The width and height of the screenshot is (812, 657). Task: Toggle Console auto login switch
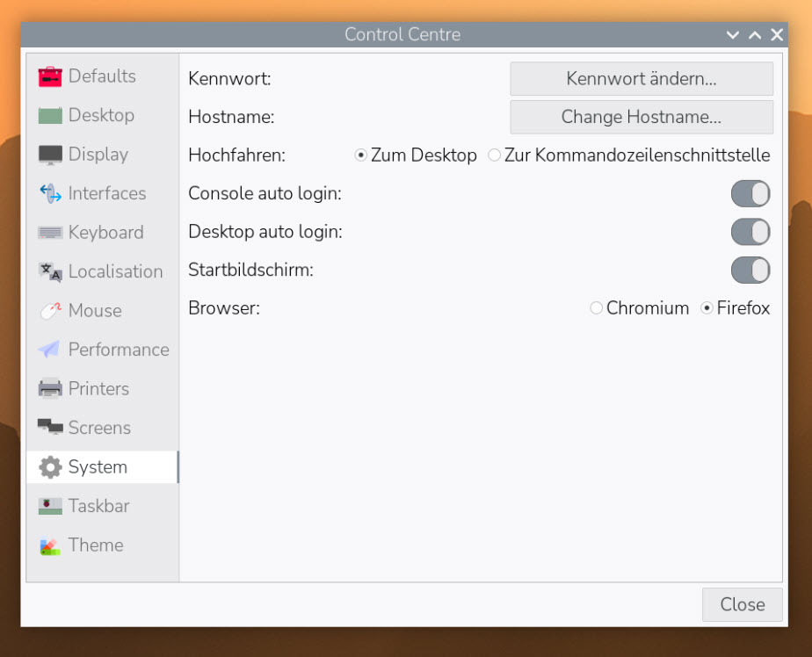click(x=750, y=193)
